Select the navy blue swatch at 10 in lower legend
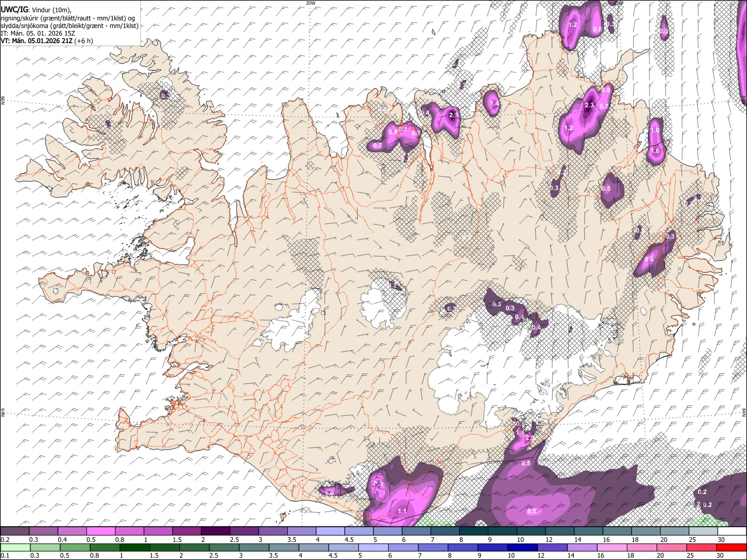This screenshot has height=560, width=747. click(x=523, y=548)
